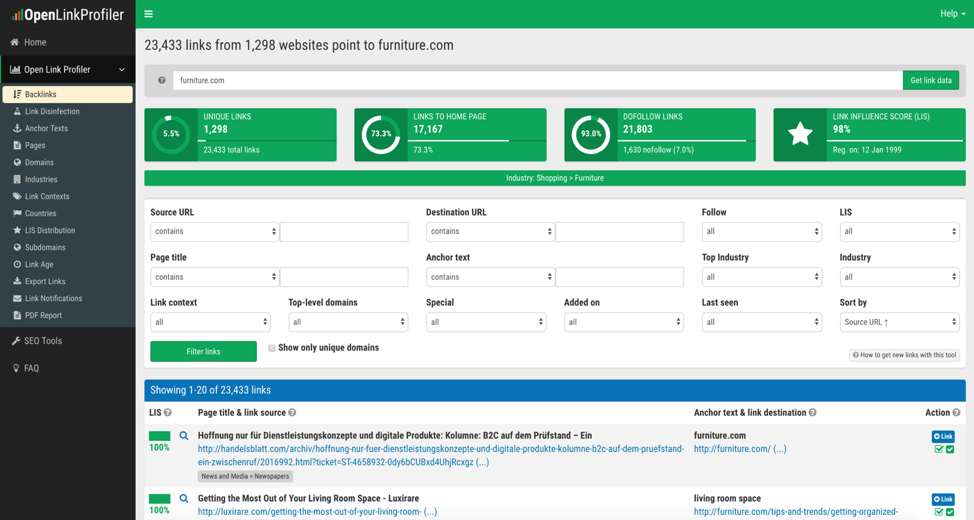Click the Anchor text input field
This screenshot has height=520, width=974.
click(620, 277)
